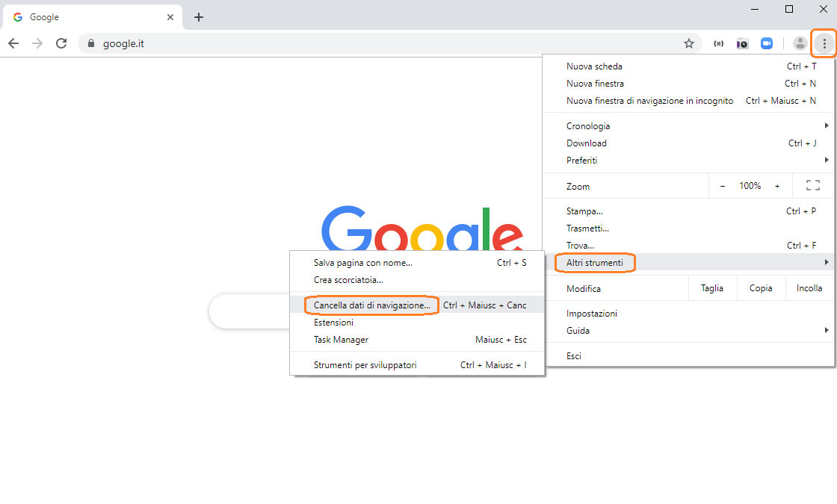Select Stampa... from the menu

[x=688, y=211]
